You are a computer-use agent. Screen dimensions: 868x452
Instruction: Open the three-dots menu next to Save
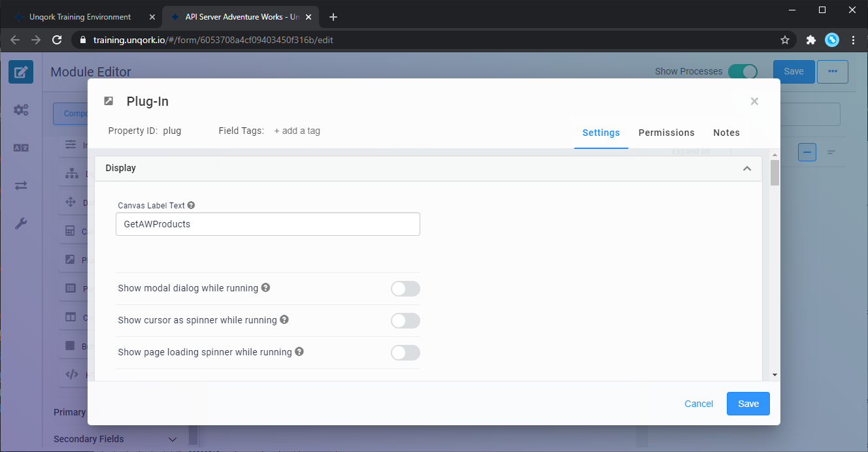click(832, 72)
